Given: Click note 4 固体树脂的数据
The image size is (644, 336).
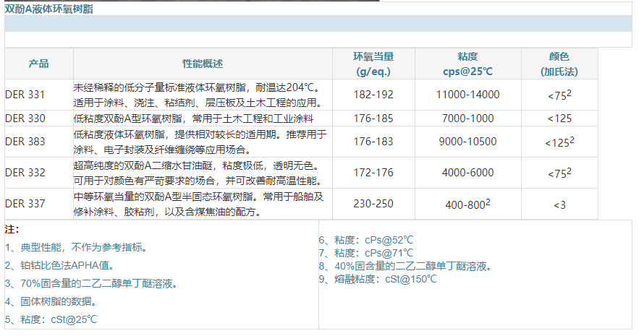Looking at the screenshot, I should coord(51,301).
